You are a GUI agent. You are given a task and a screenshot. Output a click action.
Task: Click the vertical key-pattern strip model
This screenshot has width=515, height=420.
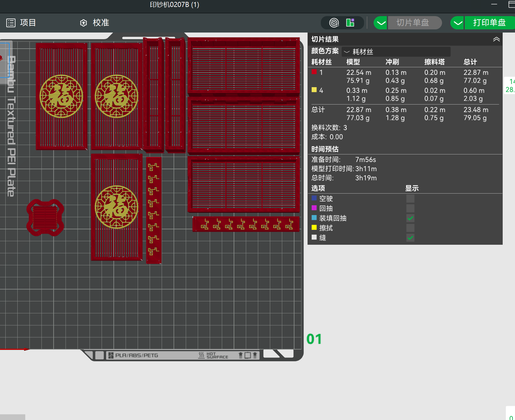pyautogui.click(x=154, y=210)
